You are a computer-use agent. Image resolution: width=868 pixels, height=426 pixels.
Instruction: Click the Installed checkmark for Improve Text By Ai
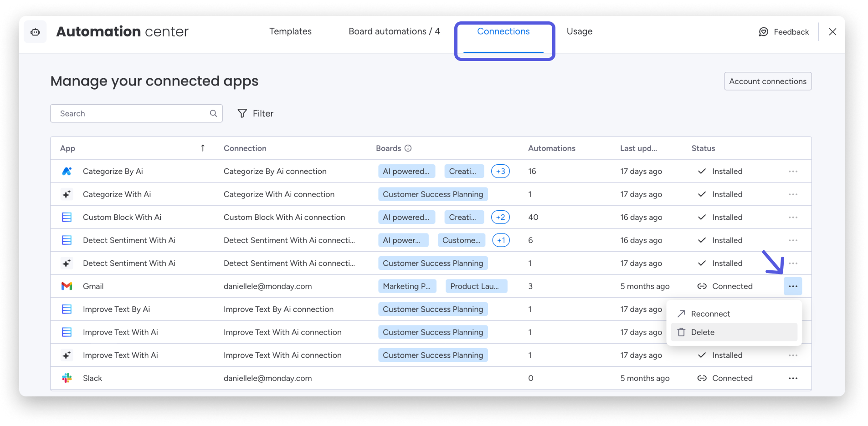tap(702, 309)
